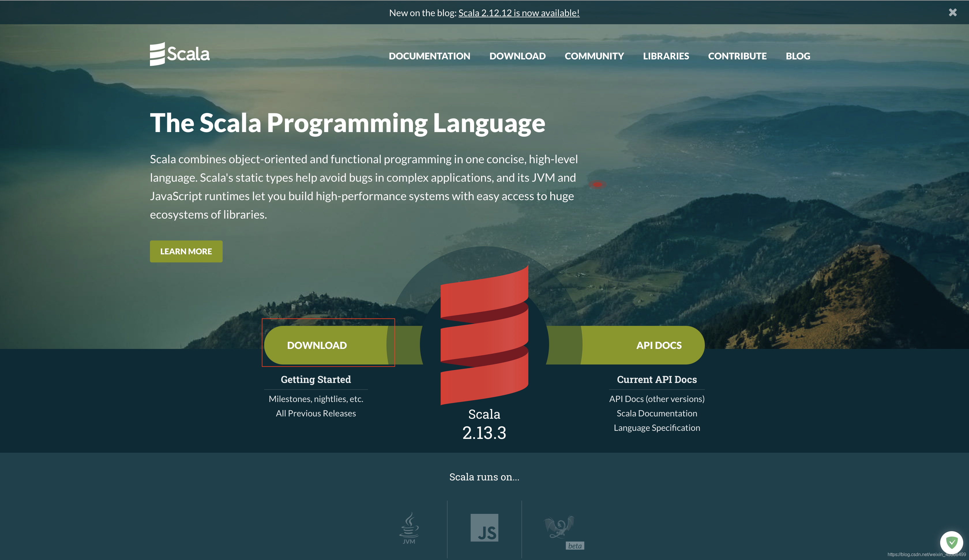Click the large red Scala spiral logo
This screenshot has height=560, width=969.
pyautogui.click(x=484, y=335)
